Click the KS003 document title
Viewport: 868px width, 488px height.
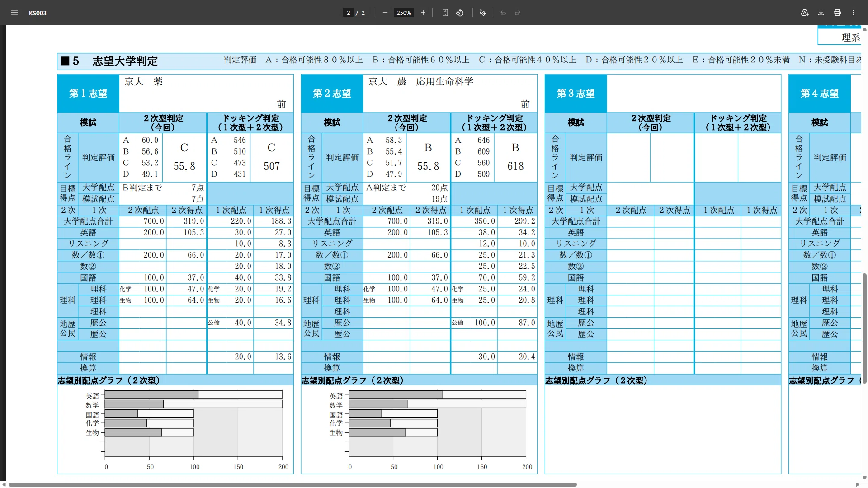click(x=38, y=13)
